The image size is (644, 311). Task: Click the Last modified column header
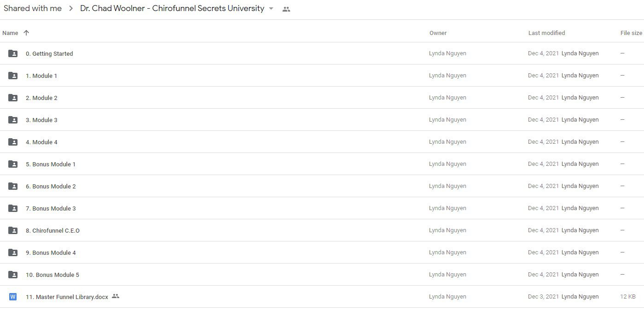pyautogui.click(x=546, y=33)
